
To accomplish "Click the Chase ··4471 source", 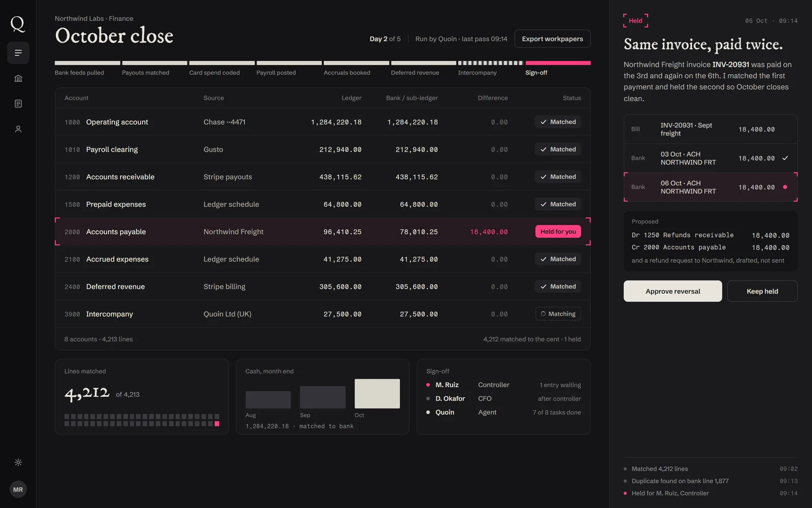I will coord(224,122).
